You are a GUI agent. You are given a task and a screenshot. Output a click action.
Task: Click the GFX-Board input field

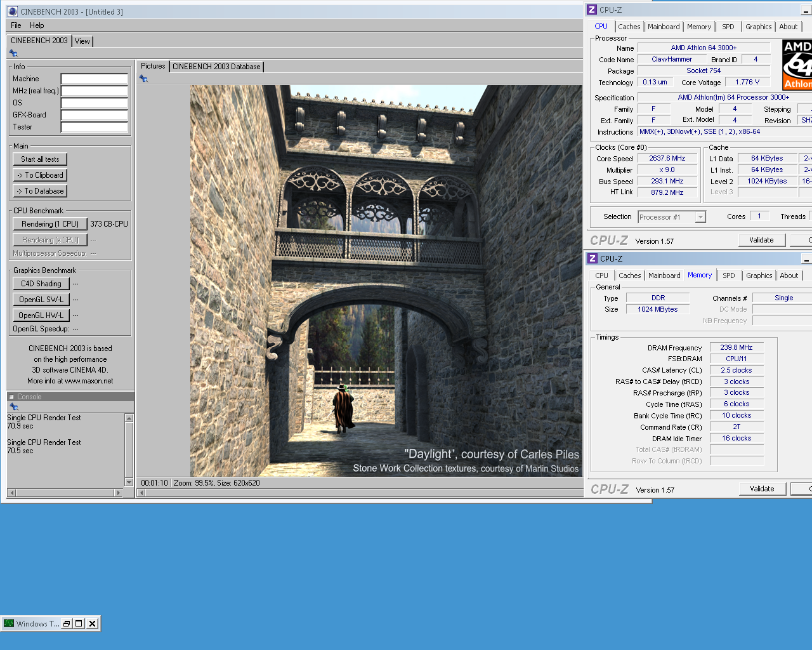(x=95, y=115)
